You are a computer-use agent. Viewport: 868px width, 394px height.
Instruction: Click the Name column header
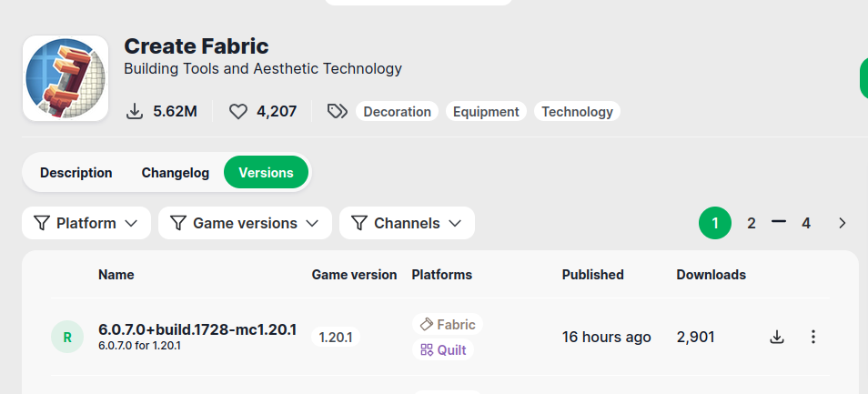click(x=116, y=275)
